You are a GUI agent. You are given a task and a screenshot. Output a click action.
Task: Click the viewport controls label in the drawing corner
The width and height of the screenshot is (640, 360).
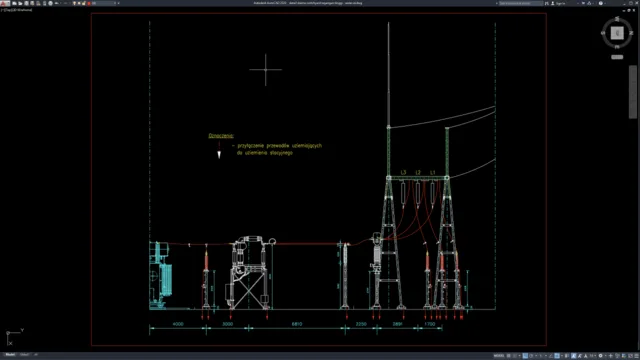16,10
